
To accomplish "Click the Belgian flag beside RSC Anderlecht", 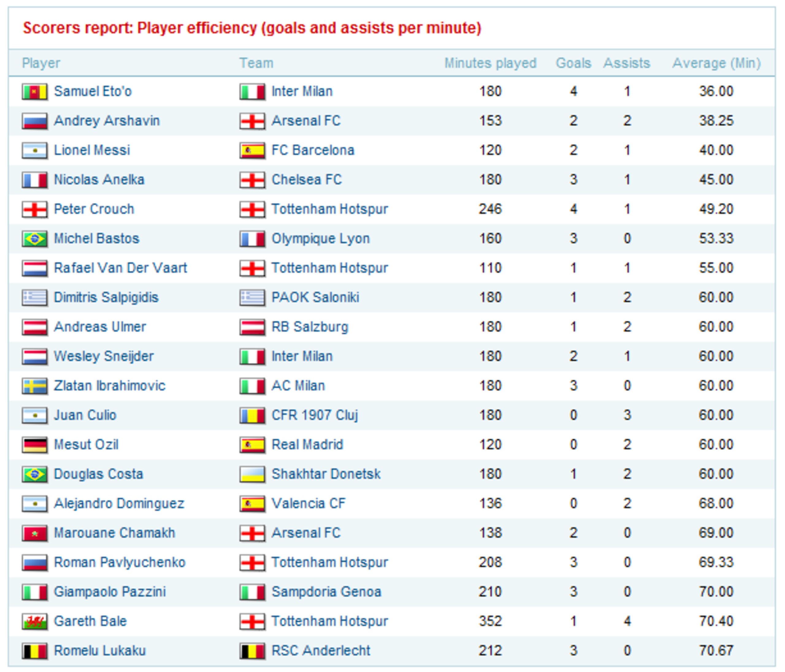I will coord(252,651).
